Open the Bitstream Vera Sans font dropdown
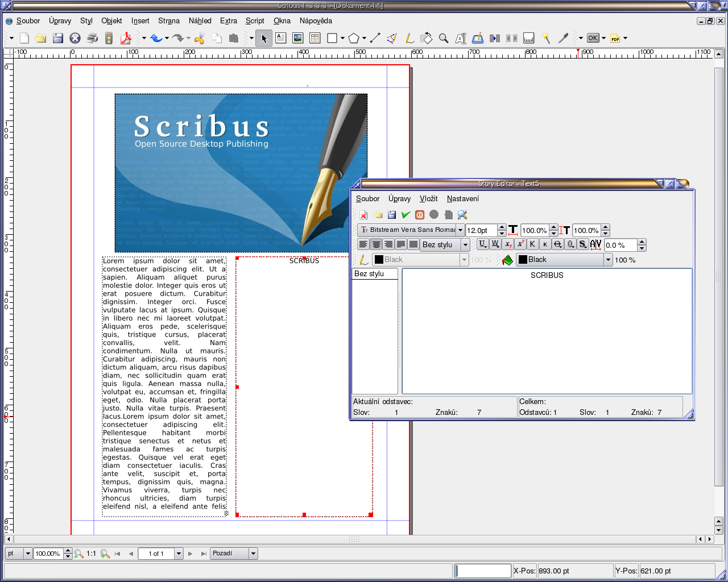 [x=460, y=230]
